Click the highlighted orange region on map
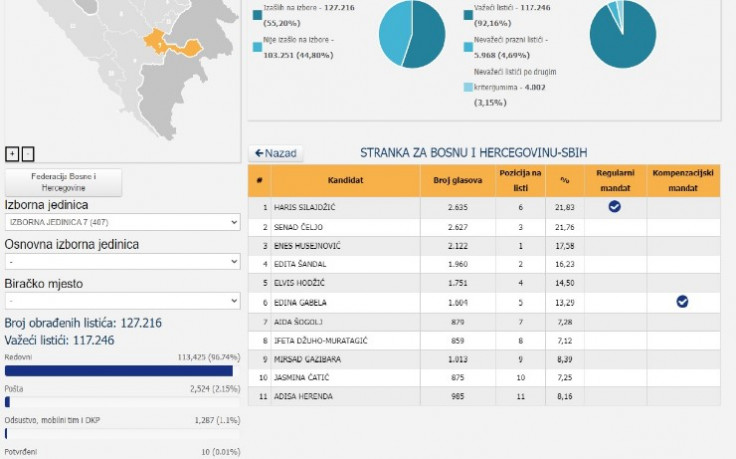This screenshot has height=459, width=736. [162, 42]
